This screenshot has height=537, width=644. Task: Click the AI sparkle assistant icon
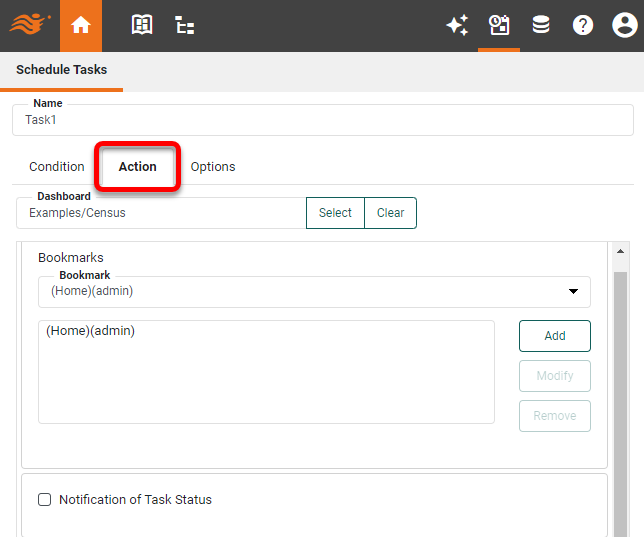coord(457,26)
